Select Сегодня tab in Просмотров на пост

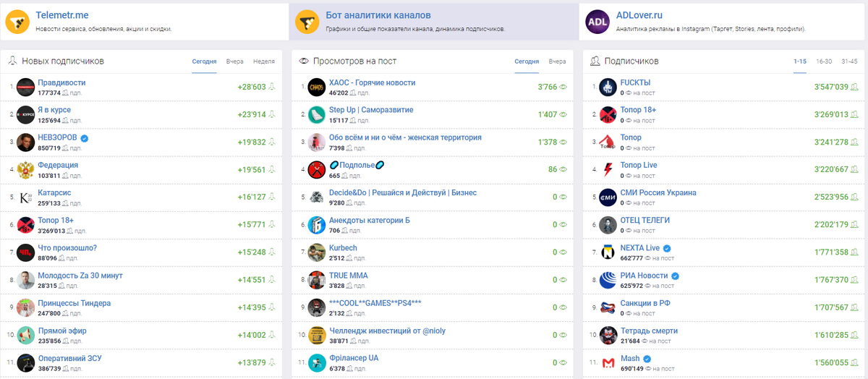point(527,61)
